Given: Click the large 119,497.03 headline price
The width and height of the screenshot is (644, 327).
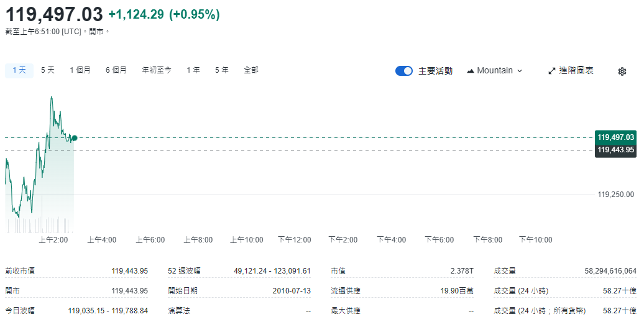Looking at the screenshot, I should click(54, 14).
